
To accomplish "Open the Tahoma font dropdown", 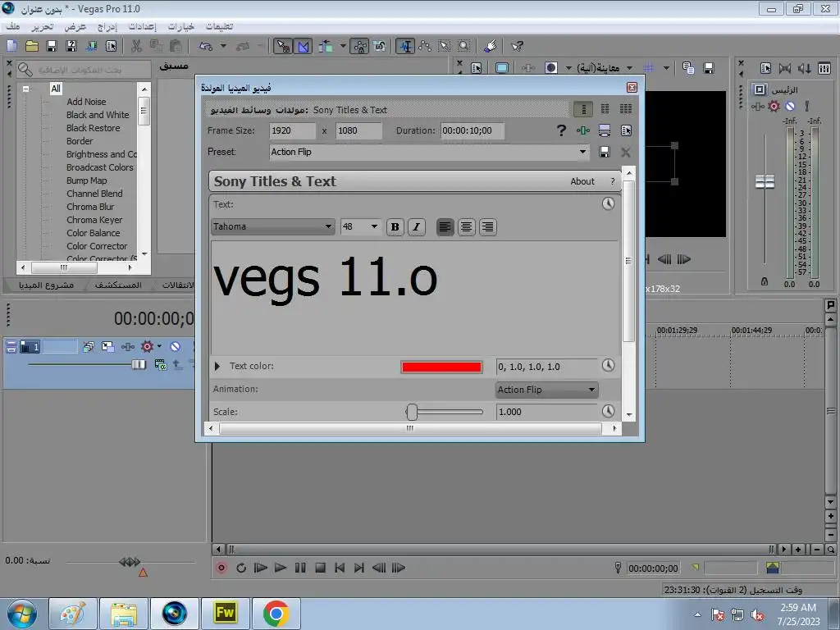I will coord(273,226).
